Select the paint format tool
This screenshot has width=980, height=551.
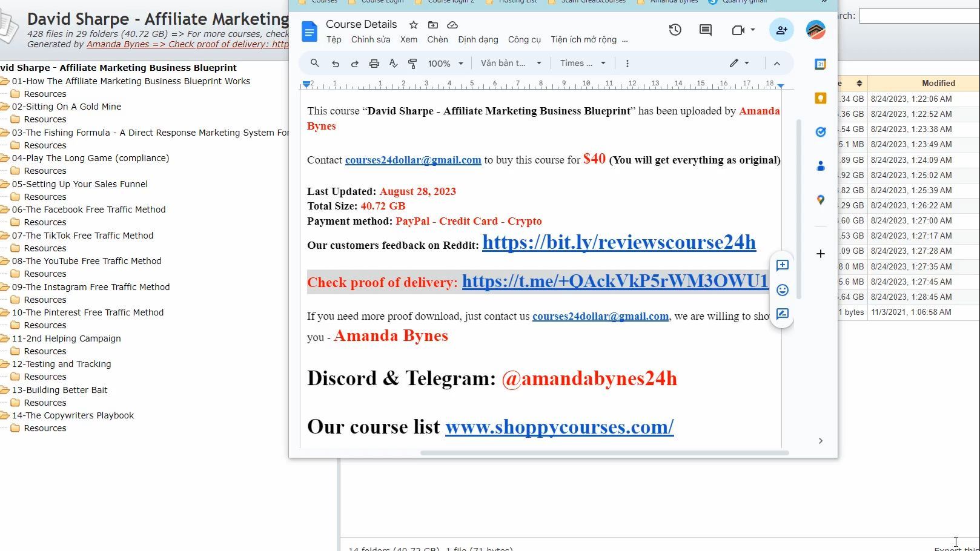(413, 63)
